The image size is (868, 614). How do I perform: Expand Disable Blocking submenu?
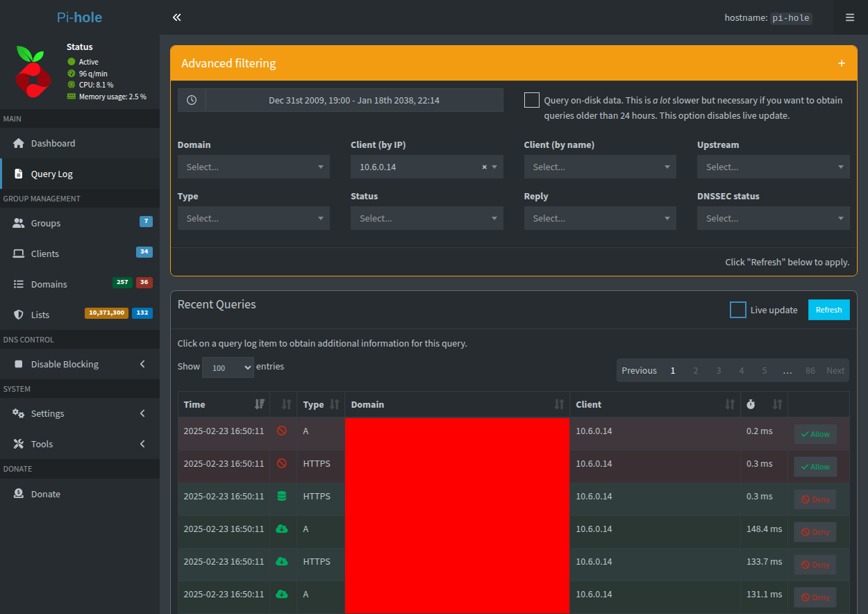coord(80,364)
